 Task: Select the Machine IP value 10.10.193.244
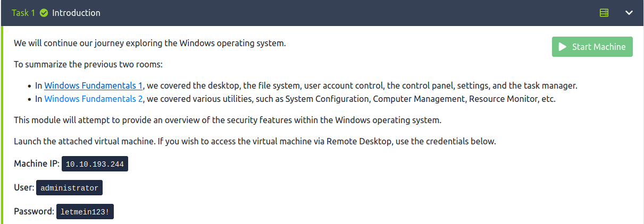pos(95,165)
